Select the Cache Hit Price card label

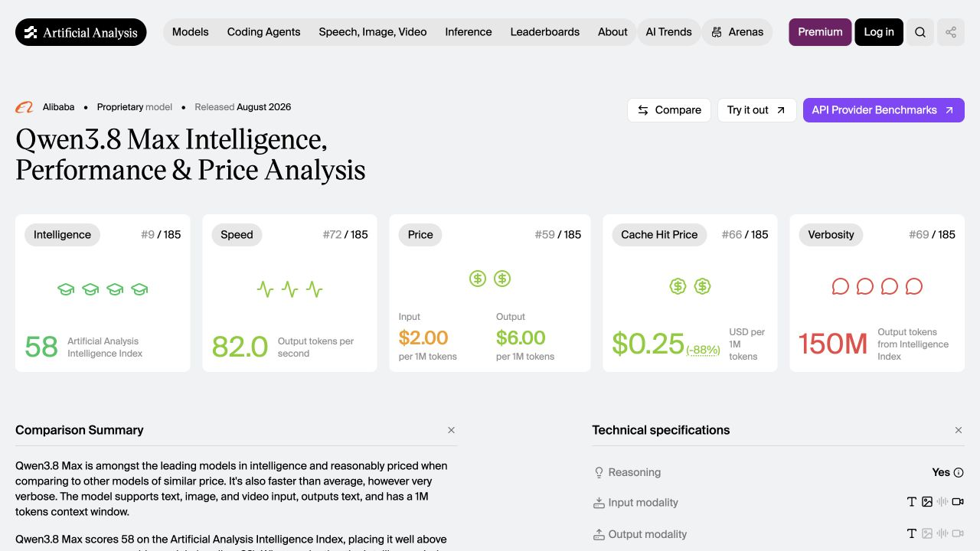659,235
